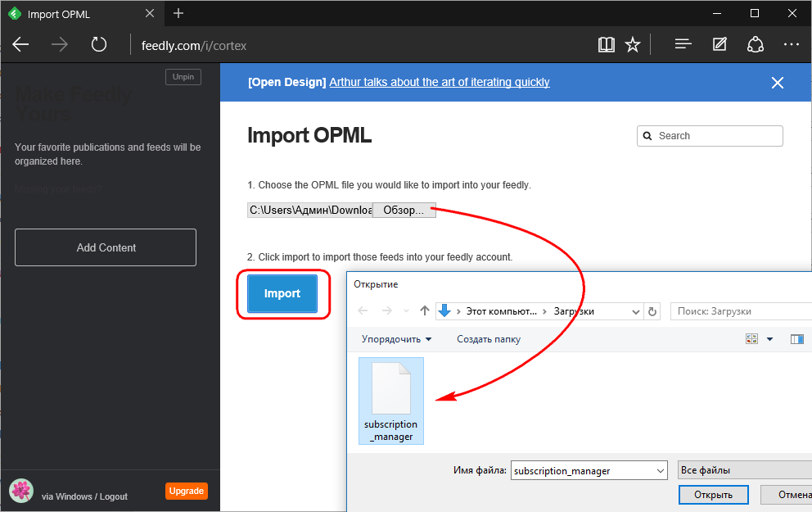
Task: Click the Add Content button
Action: click(106, 247)
